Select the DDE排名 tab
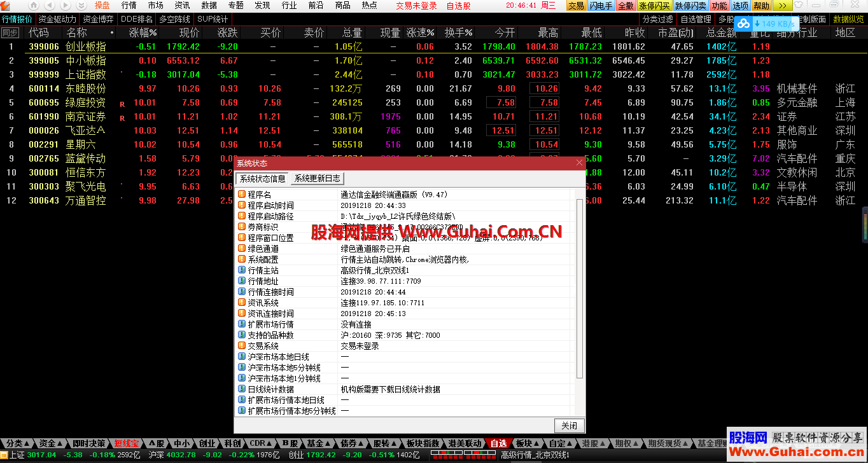 coord(137,19)
